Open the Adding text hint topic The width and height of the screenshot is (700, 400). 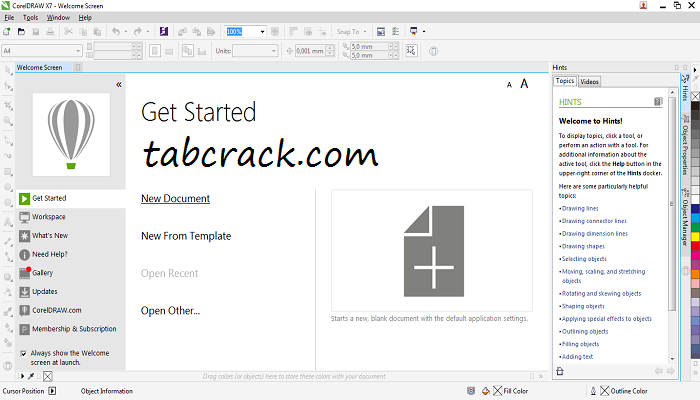577,357
